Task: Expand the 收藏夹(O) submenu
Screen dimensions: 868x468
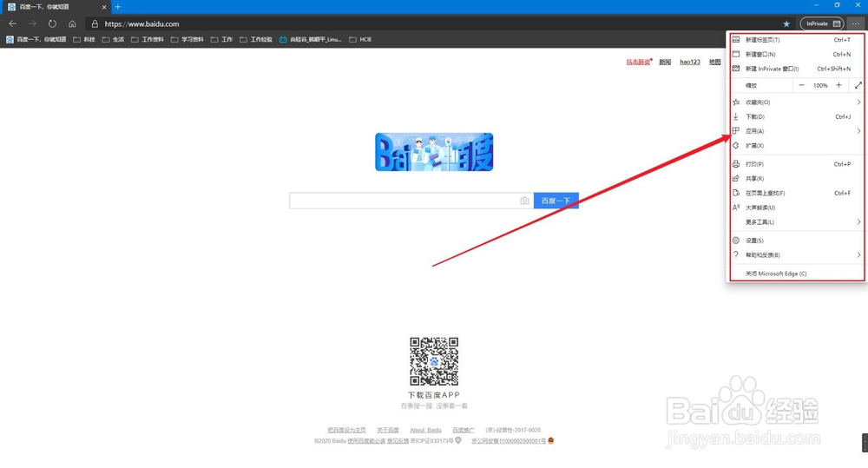Action: 796,102
